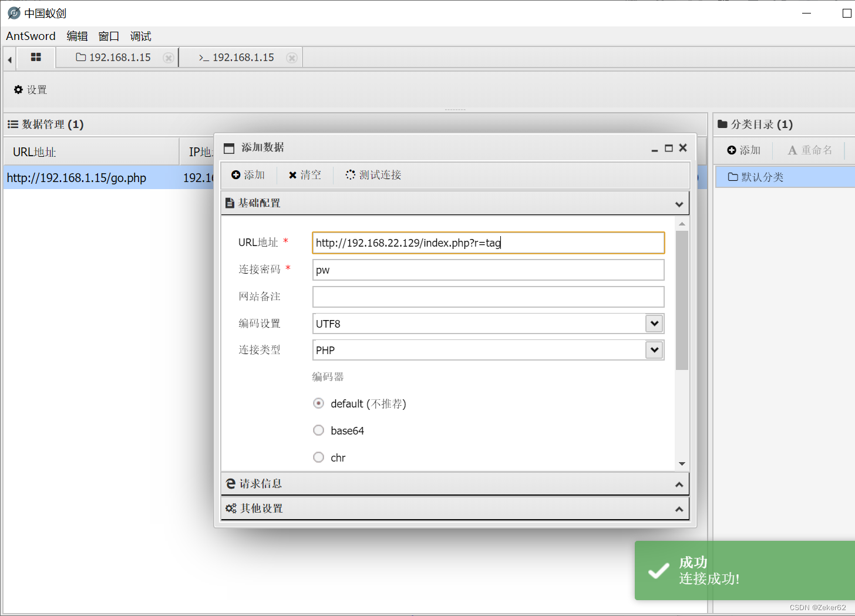Select the 默认分类 folder
Image resolution: width=855 pixels, height=616 pixels.
click(x=785, y=177)
